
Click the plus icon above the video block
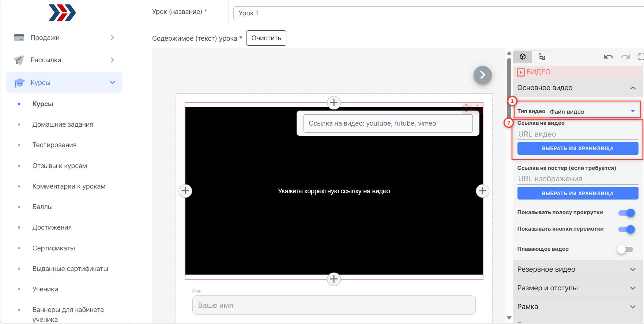(x=334, y=103)
